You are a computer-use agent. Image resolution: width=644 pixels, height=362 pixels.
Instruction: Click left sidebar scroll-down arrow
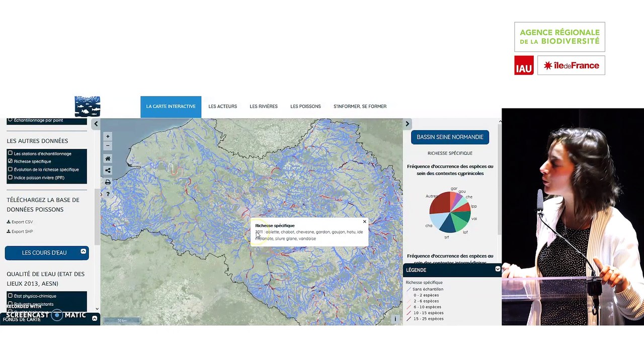tap(97, 309)
